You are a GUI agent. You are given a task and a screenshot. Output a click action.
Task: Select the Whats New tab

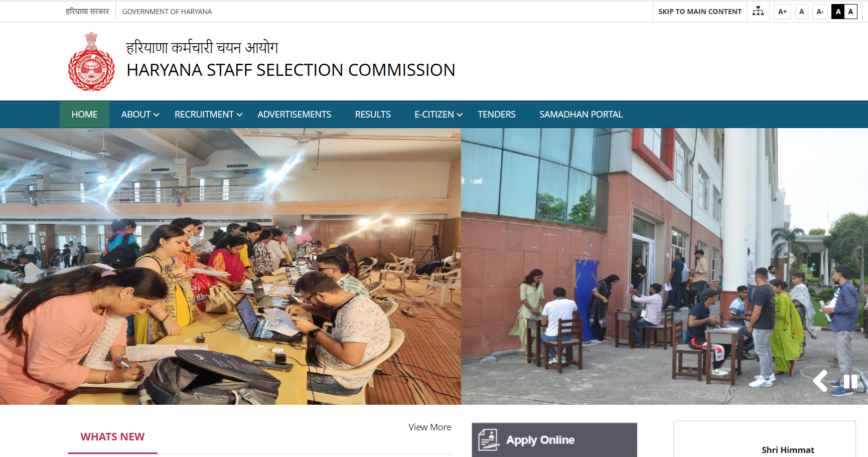point(112,437)
